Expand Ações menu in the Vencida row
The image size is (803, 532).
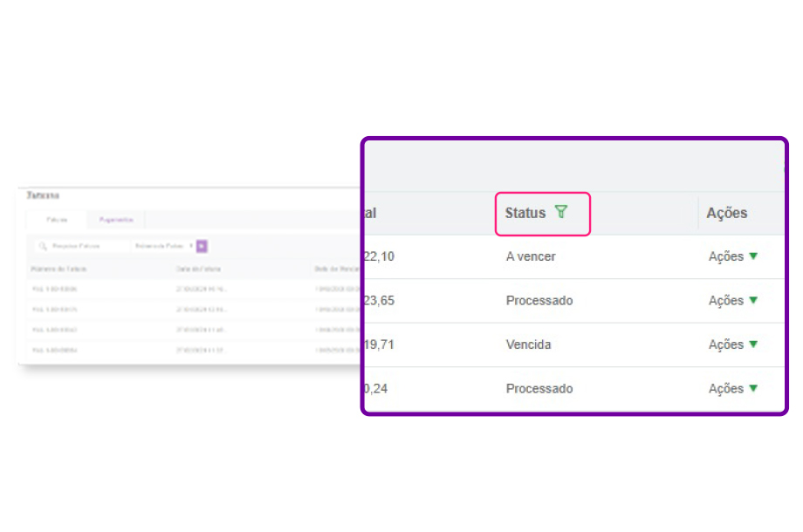click(733, 344)
